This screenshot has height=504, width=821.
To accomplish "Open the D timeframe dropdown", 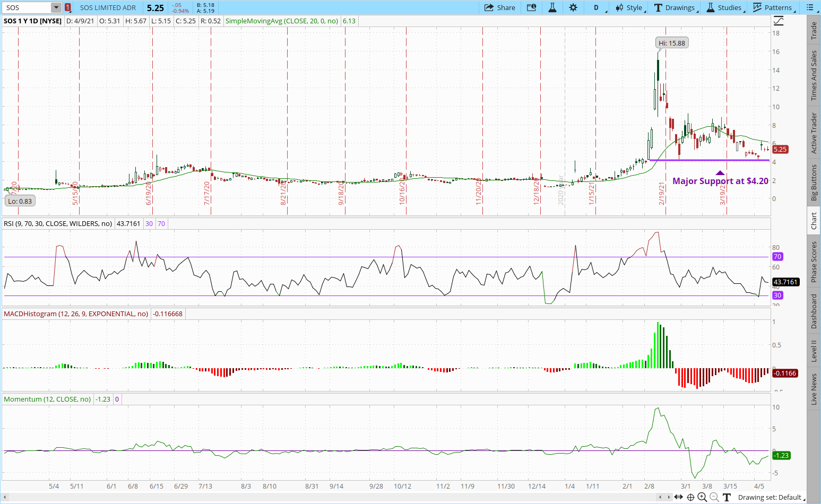I will (599, 7).
